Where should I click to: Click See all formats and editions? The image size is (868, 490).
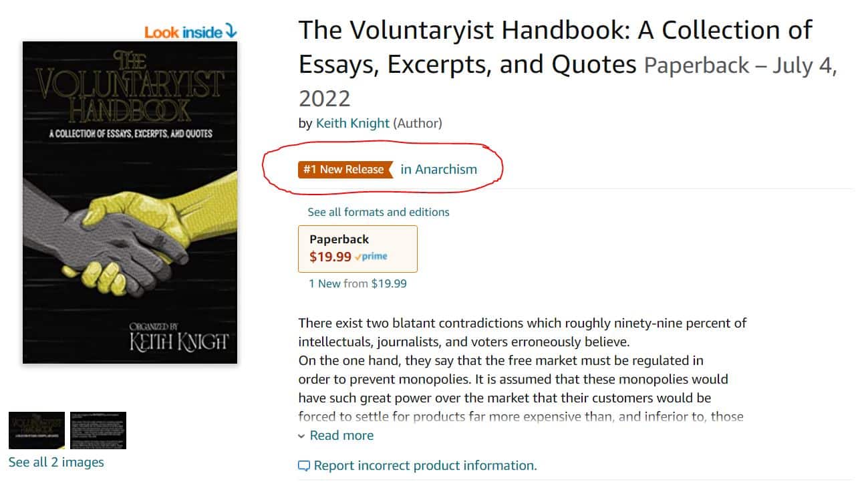point(378,212)
